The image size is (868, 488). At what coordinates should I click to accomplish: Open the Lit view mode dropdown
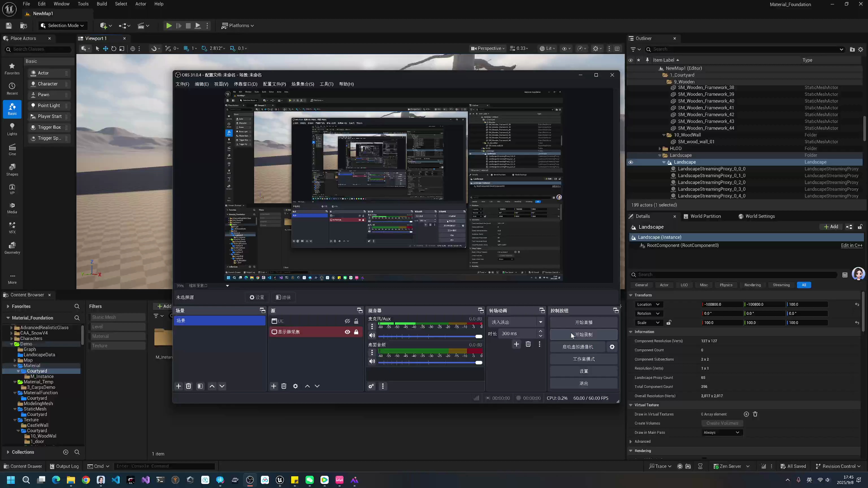pos(547,49)
